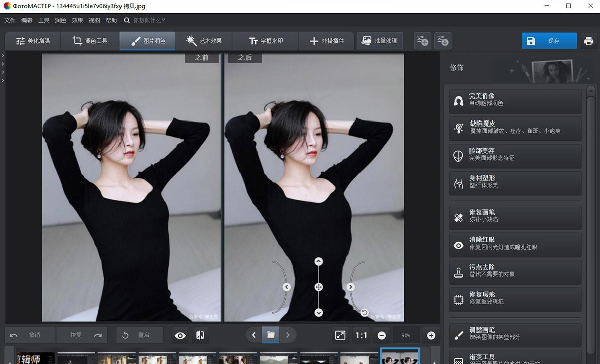600x364 pixels.
Task: Select the 图片润色 tab
Action: pyautogui.click(x=148, y=41)
